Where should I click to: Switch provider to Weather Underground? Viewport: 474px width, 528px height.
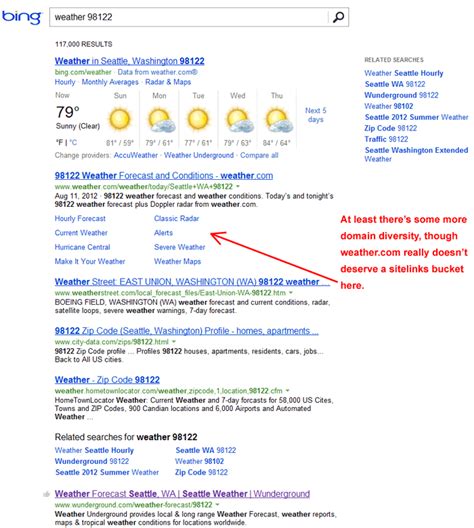click(x=199, y=155)
